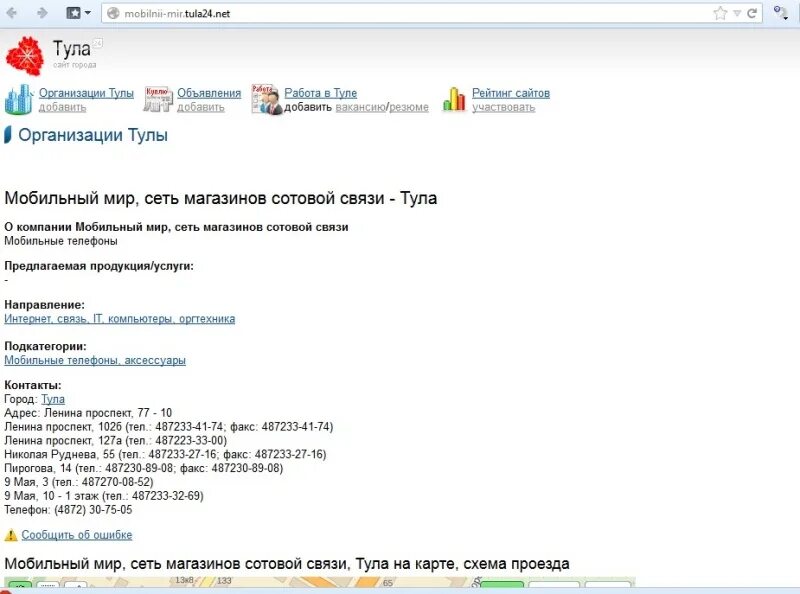
Task: Click the red Тула site logo
Action: pyautogui.click(x=24, y=56)
